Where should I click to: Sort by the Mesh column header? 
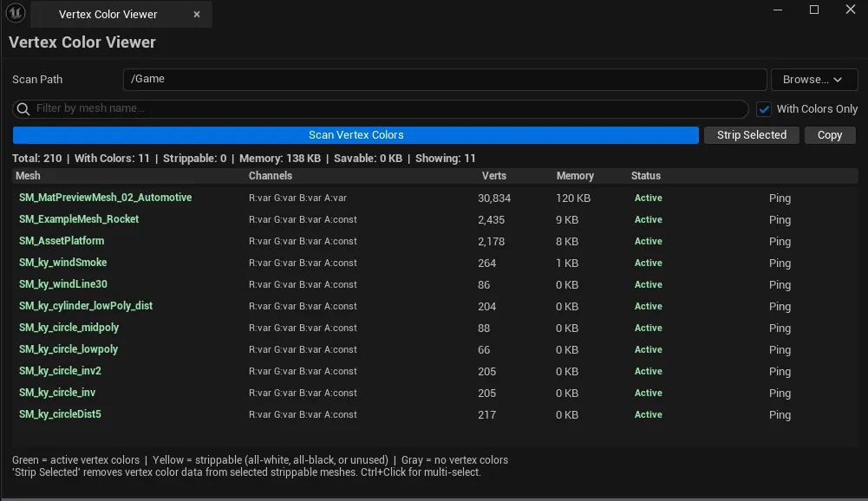pyautogui.click(x=28, y=175)
